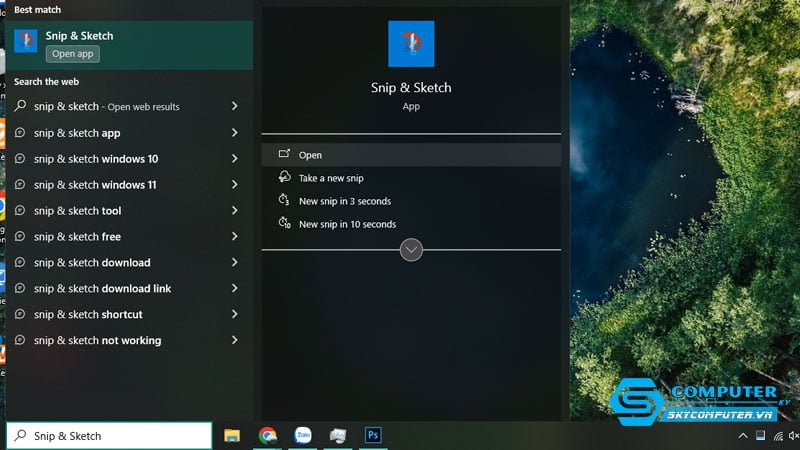Expand arrow for snip & sketch download

(x=235, y=262)
